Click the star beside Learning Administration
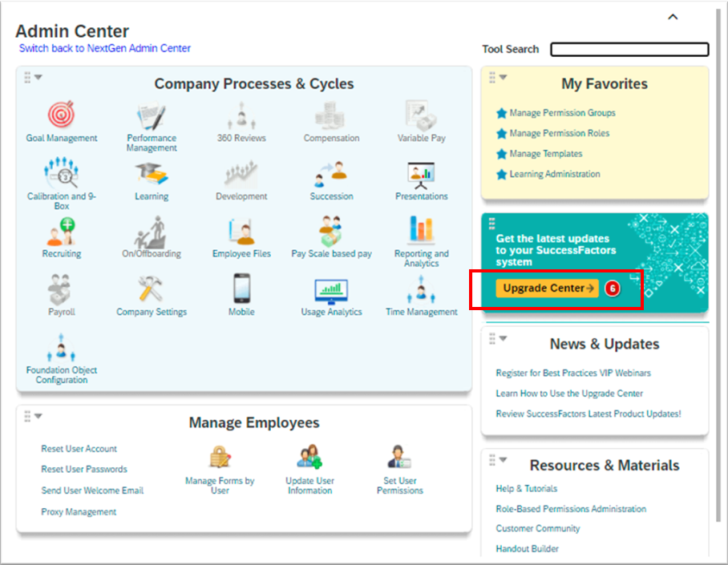This screenshot has height=565, width=728. (x=501, y=174)
